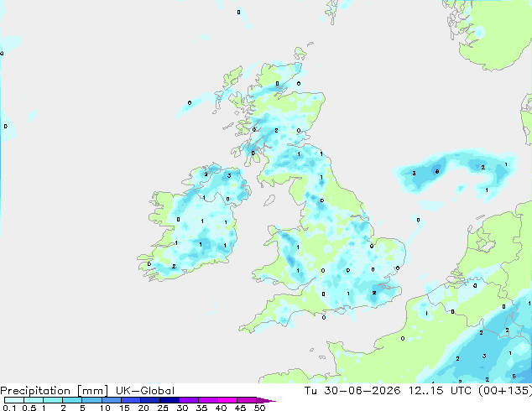Click the '10' legend scale label
Viewport: 532px width, 411px height.
tap(105, 408)
